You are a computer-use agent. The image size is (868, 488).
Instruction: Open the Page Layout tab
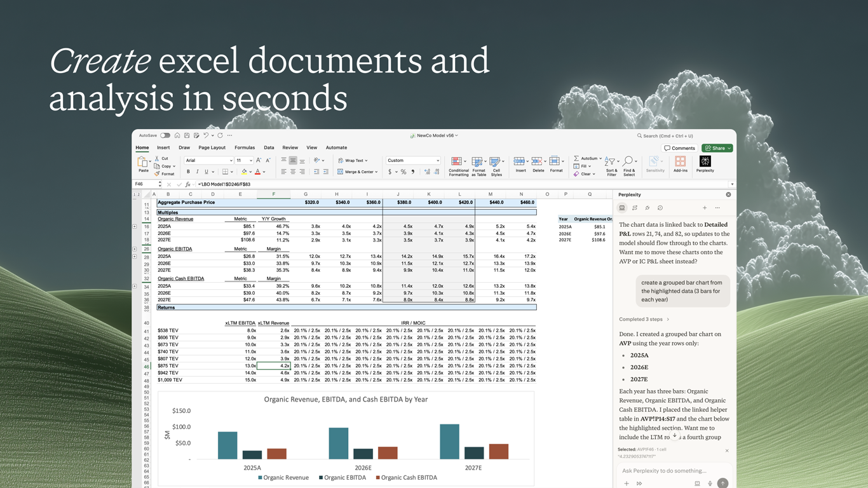tap(212, 147)
